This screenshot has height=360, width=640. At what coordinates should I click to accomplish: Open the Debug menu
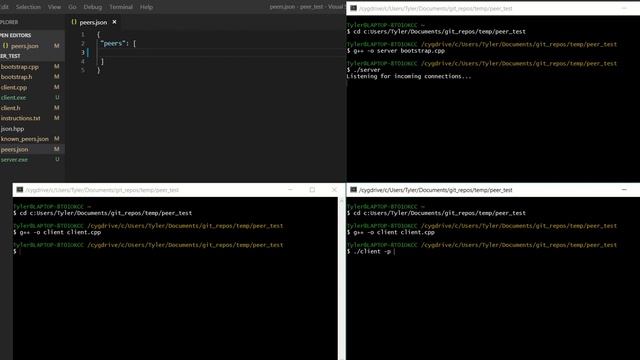tap(93, 7)
